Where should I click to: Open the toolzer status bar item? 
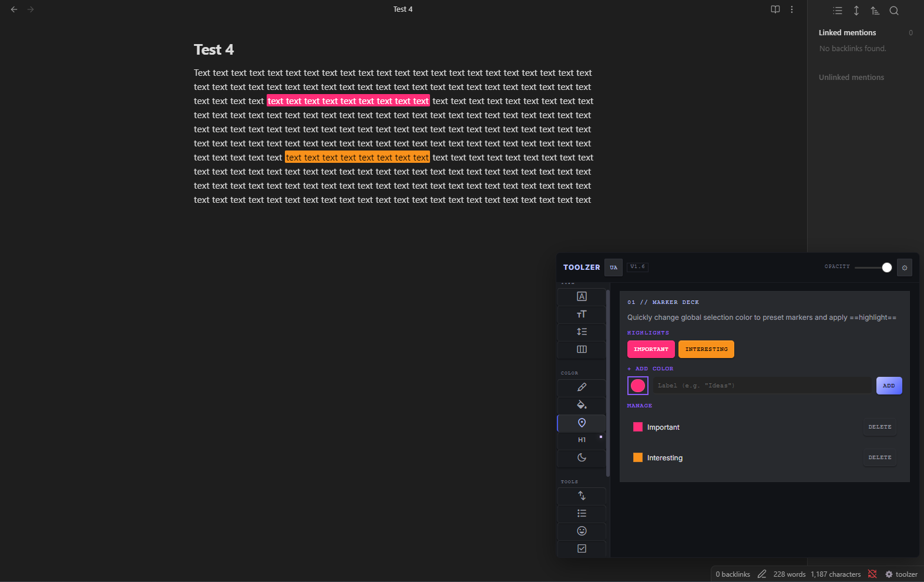click(902, 574)
